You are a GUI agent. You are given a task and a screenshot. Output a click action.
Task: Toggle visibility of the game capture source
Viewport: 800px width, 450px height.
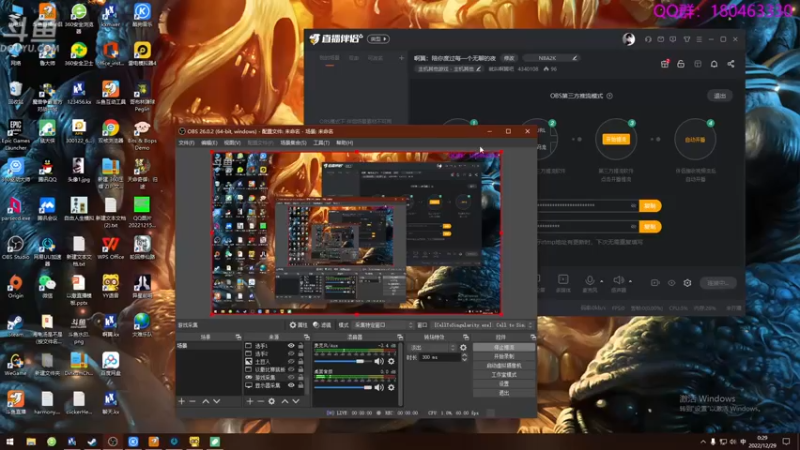pyautogui.click(x=291, y=378)
